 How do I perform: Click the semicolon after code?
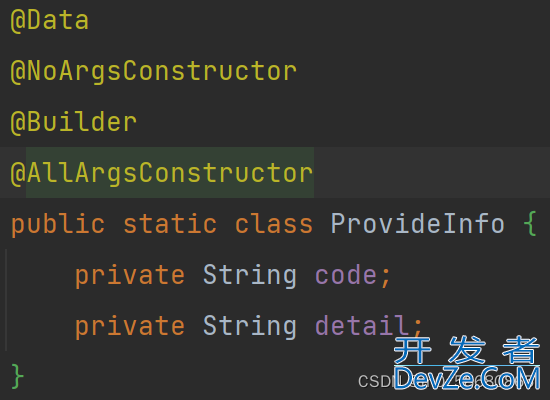coord(386,277)
